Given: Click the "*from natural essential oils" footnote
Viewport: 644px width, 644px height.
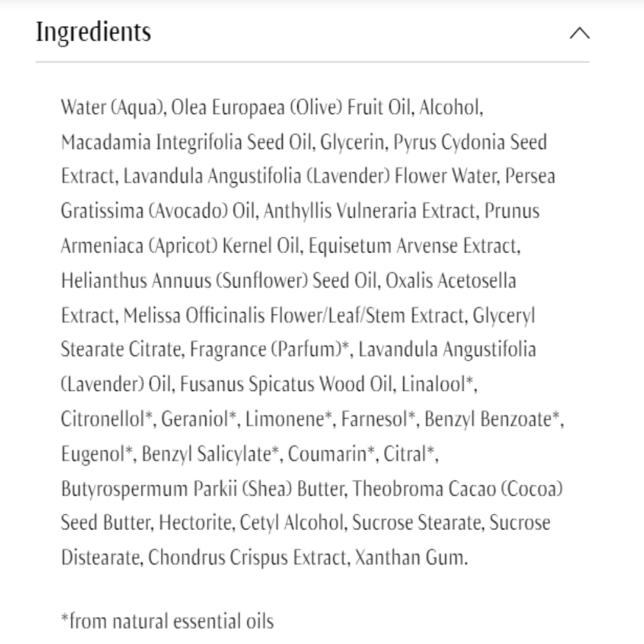Looking at the screenshot, I should 167,621.
